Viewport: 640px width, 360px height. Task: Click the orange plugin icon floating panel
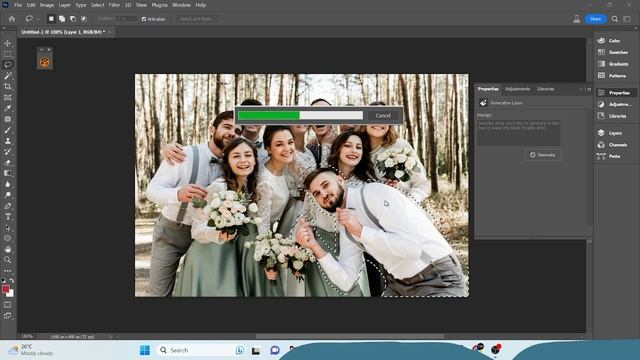pyautogui.click(x=44, y=62)
